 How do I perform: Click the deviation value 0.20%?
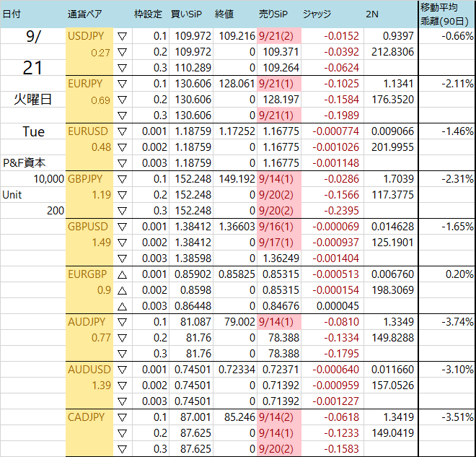(459, 274)
